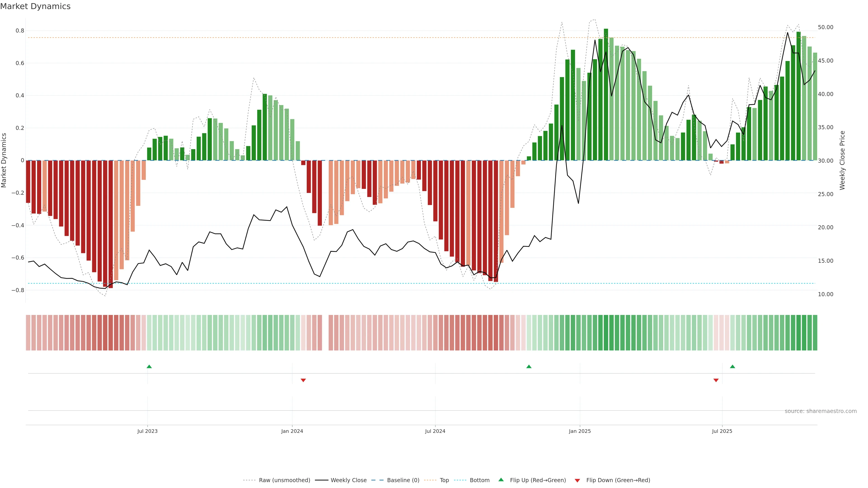Screen dimensions: 868x488
Task: Click the first green flip-up triangle marker
Action: click(149, 366)
